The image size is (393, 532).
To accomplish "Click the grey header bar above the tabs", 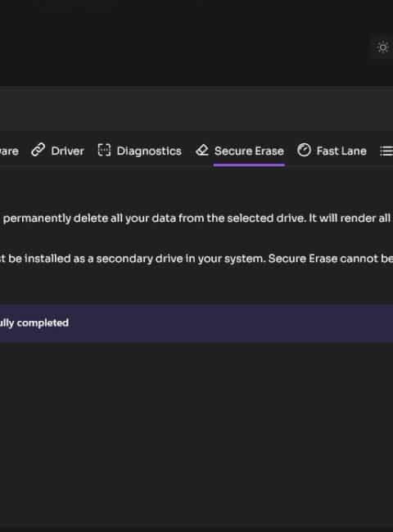I will [196, 109].
